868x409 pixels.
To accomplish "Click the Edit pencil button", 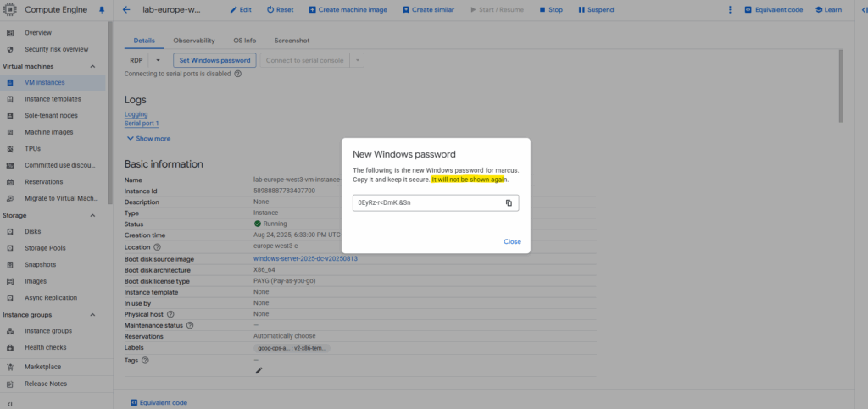I will point(241,10).
